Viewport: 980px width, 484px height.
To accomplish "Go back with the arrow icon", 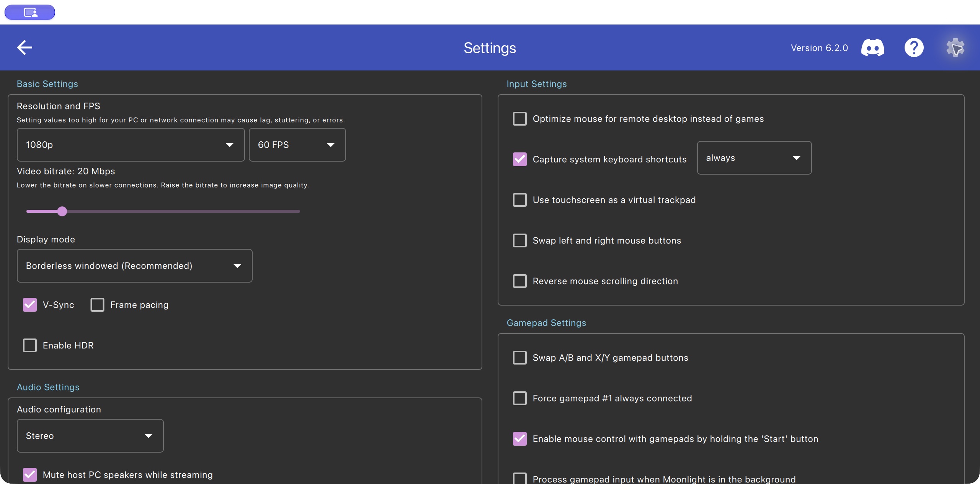I will coord(24,48).
